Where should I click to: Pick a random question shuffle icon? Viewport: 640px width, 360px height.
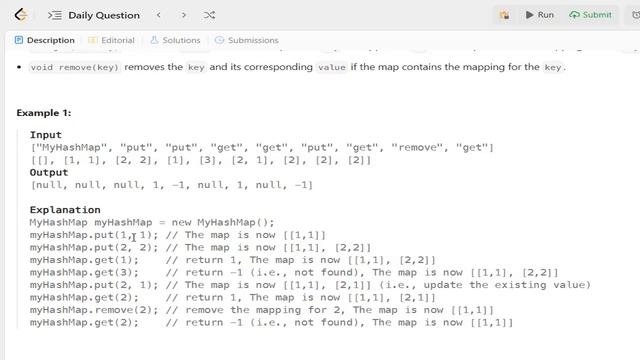point(209,15)
